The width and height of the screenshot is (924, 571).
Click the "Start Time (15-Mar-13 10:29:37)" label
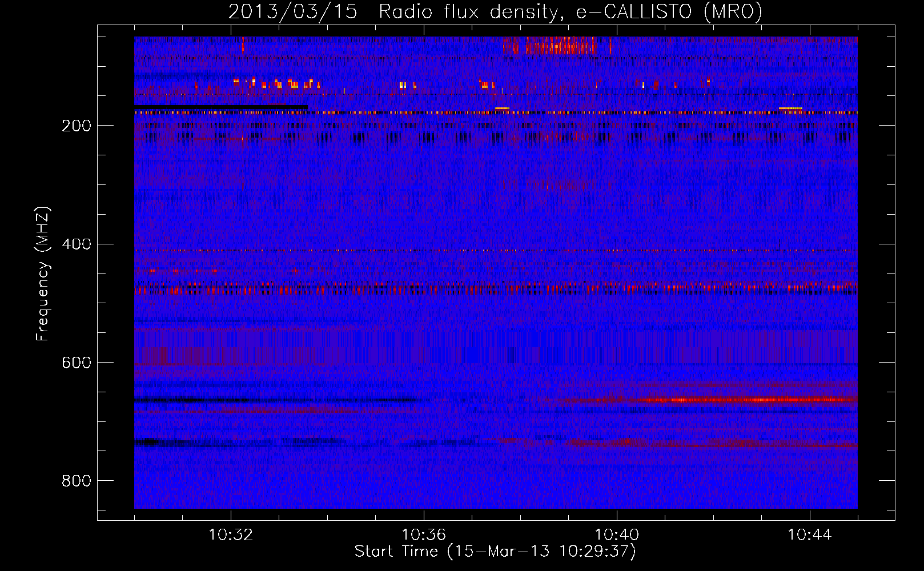(x=495, y=552)
